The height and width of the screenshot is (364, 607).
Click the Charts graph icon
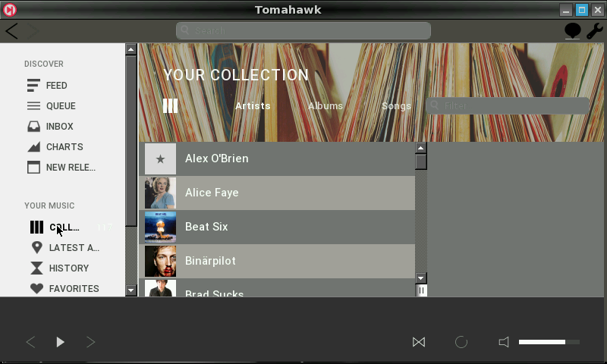[33, 147]
